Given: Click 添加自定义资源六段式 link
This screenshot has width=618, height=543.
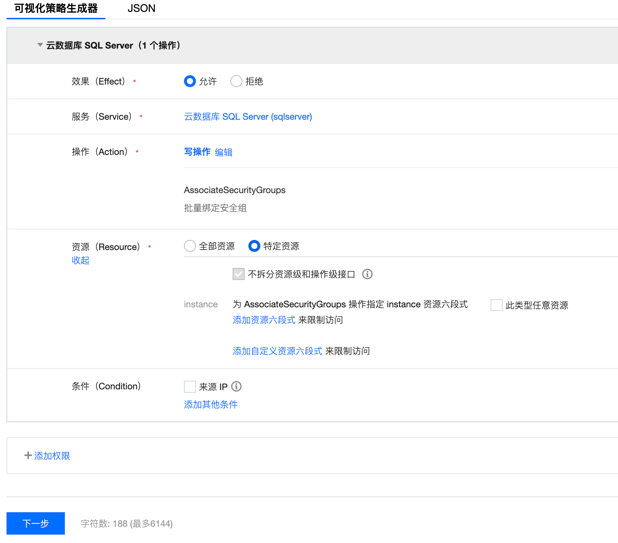Looking at the screenshot, I should pyautogui.click(x=277, y=351).
